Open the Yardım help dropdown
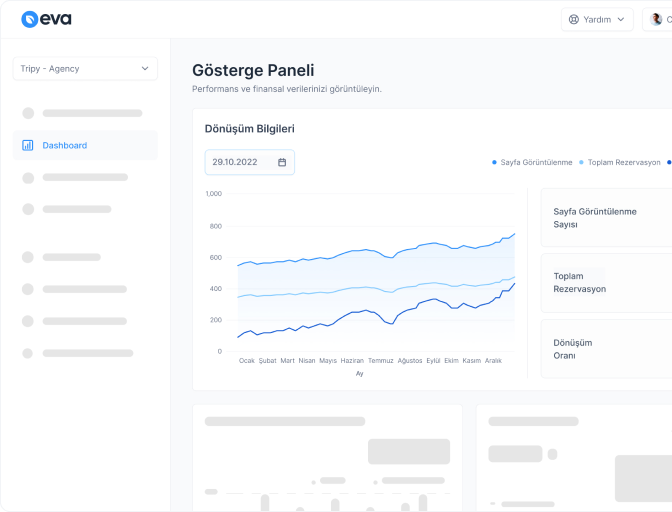The height and width of the screenshot is (512, 672). pyautogui.click(x=597, y=19)
